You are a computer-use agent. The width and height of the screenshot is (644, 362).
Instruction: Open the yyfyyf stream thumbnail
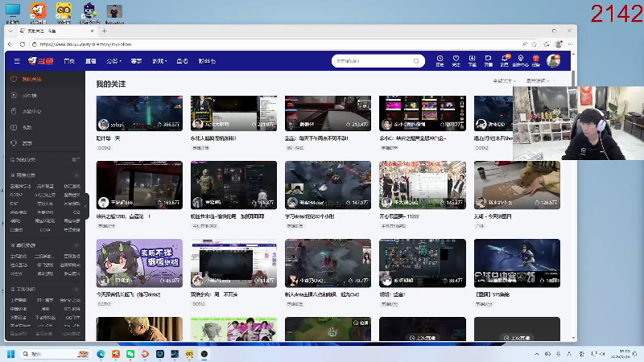point(139,113)
